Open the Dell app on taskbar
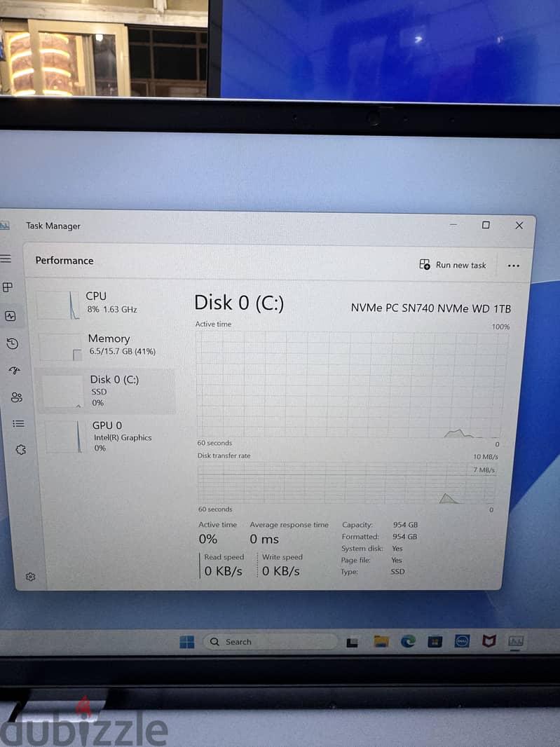The width and height of the screenshot is (560, 747). [462, 641]
